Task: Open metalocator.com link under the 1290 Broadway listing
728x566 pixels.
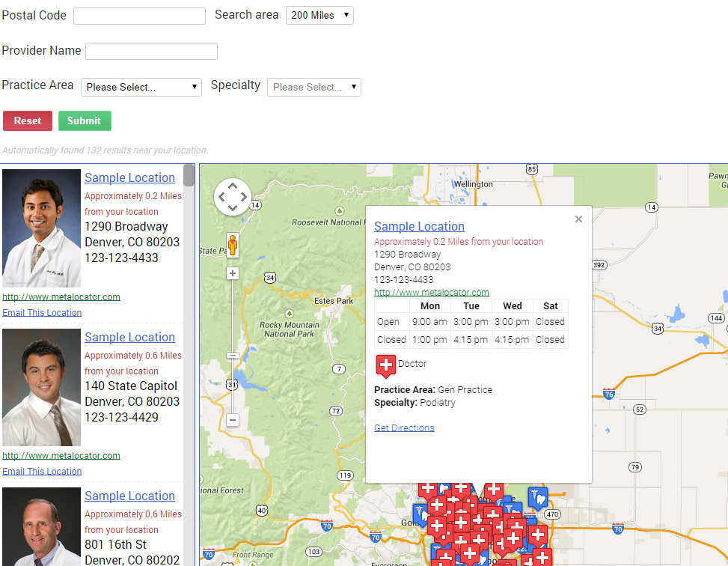Action: (61, 297)
